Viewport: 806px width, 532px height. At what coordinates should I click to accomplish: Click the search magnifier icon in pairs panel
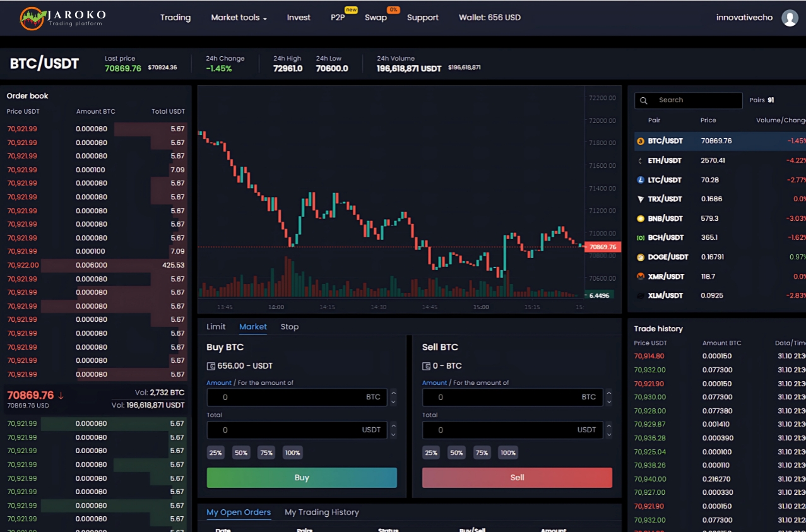(x=644, y=100)
